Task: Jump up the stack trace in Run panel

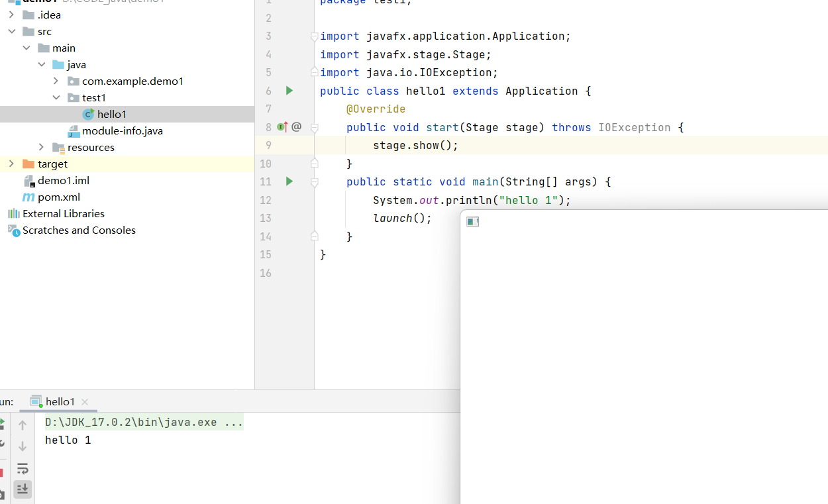Action: tap(23, 425)
